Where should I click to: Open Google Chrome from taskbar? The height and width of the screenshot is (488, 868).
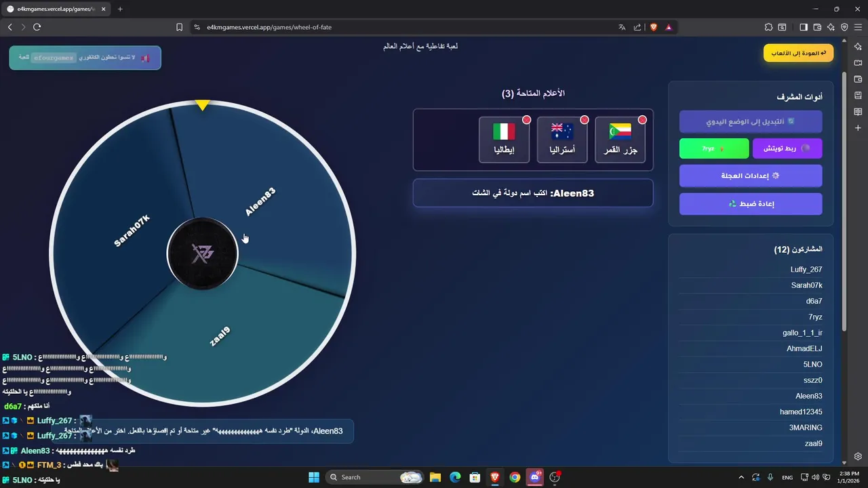(x=515, y=477)
